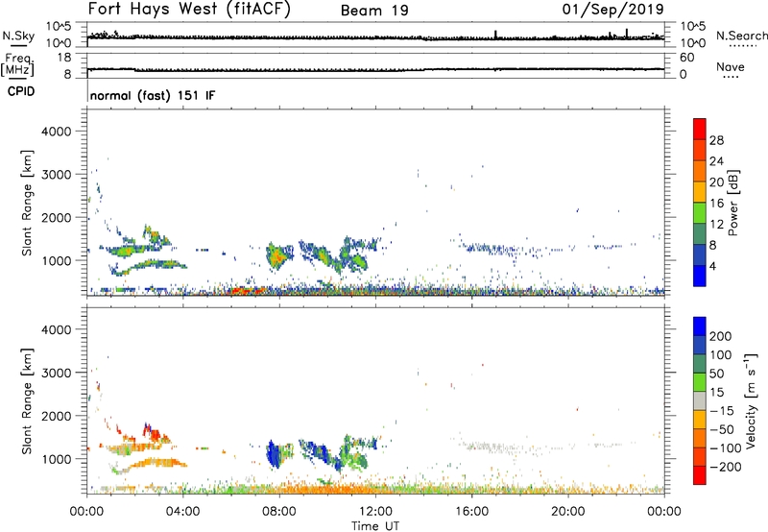Select the 1000 km tick in Velocity panel
The height and width of the screenshot is (532, 768).
coord(57,459)
